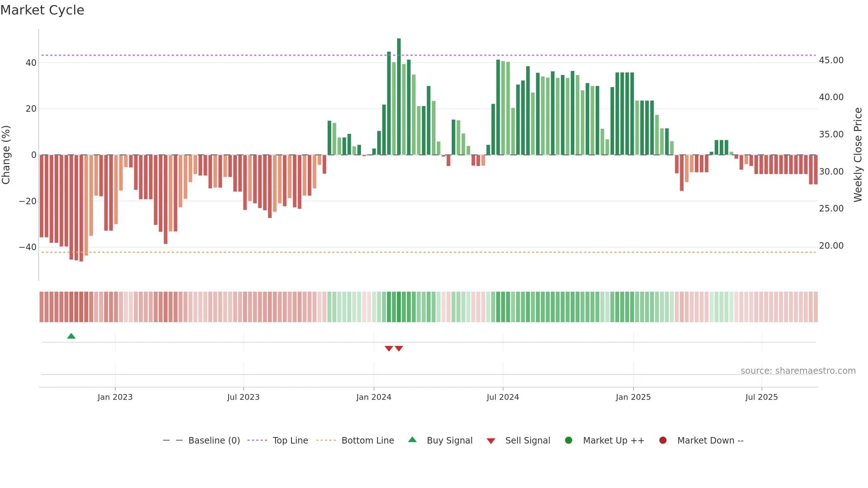The height and width of the screenshot is (488, 868).
Task: Click the −20 change axis label
Action: tap(28, 201)
